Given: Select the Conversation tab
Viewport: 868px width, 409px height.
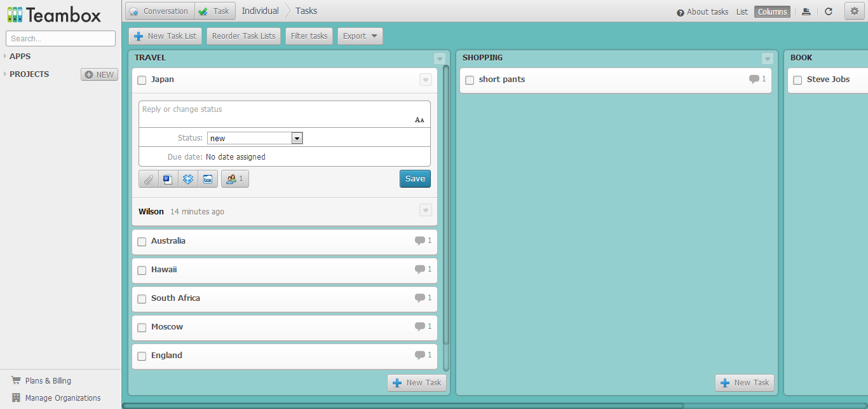Looking at the screenshot, I should pyautogui.click(x=159, y=11).
